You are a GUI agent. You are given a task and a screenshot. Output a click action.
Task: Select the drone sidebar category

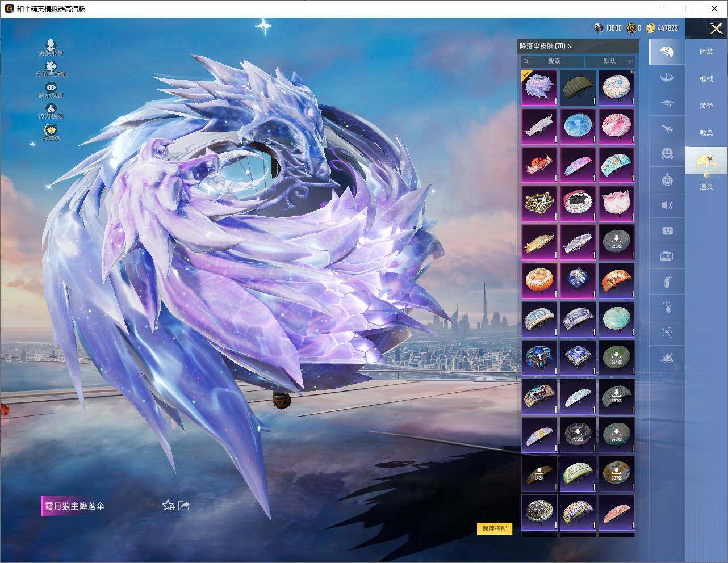[667, 103]
